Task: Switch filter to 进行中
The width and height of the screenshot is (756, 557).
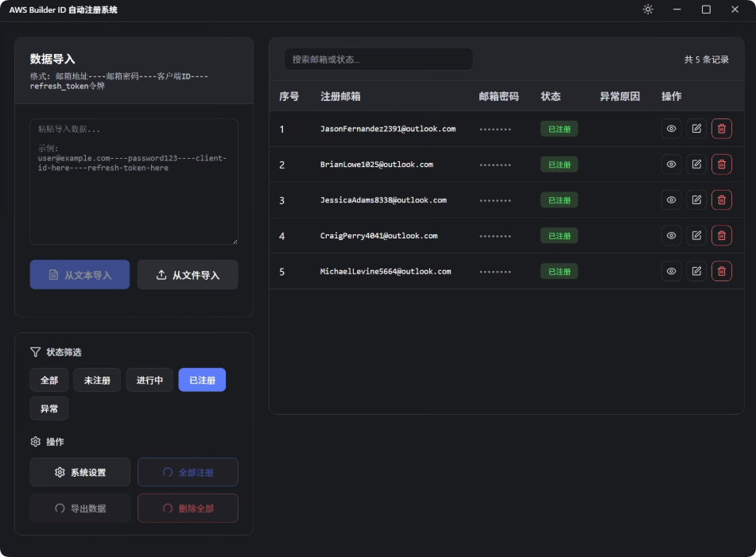Action: [x=149, y=381]
